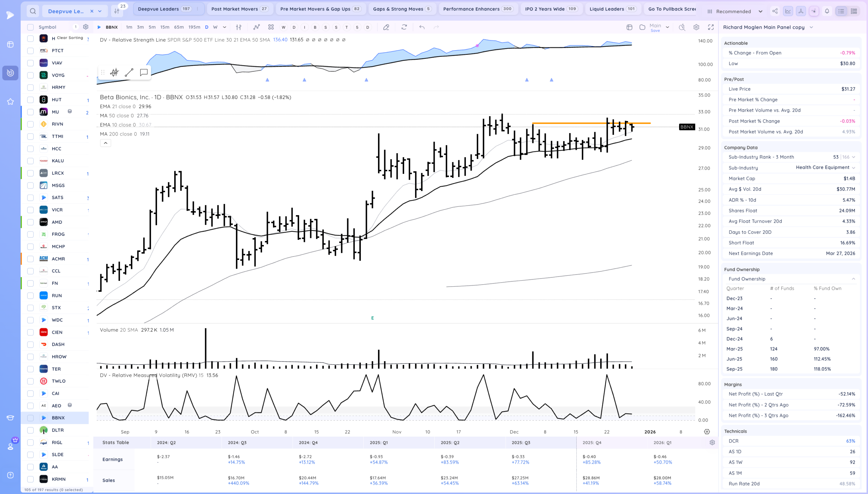Open the chart indicators icon
This screenshot has width=868, height=494.
pos(256,27)
